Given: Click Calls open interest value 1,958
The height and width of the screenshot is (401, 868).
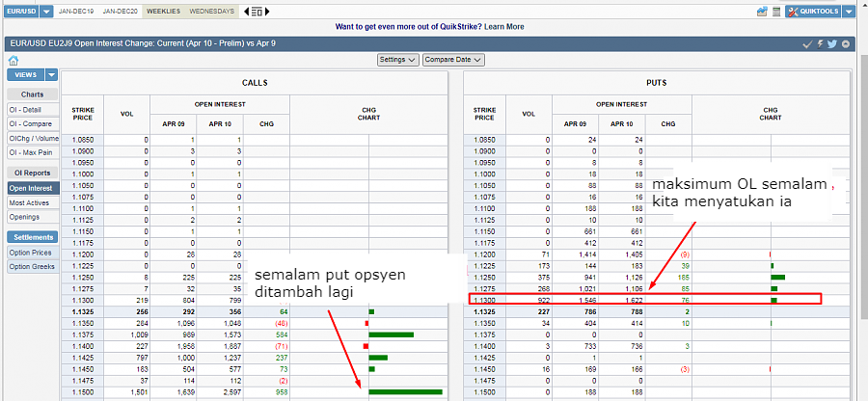Looking at the screenshot, I should tap(185, 346).
